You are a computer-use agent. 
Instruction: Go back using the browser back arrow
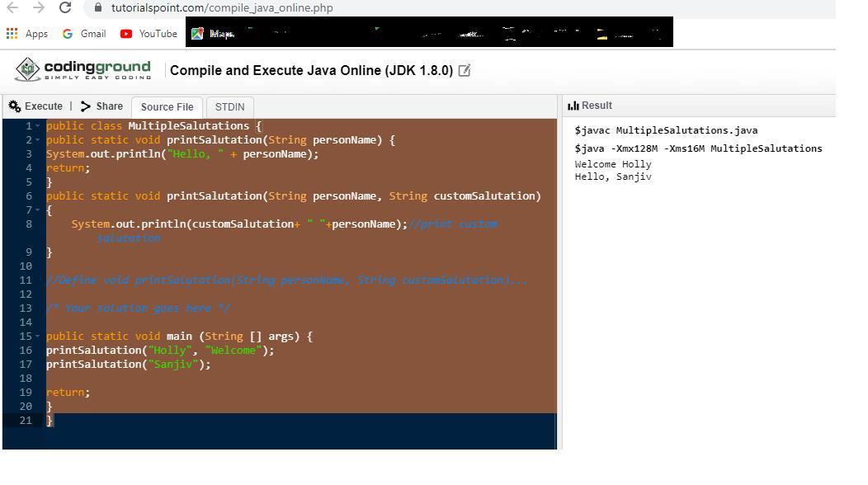[12, 7]
